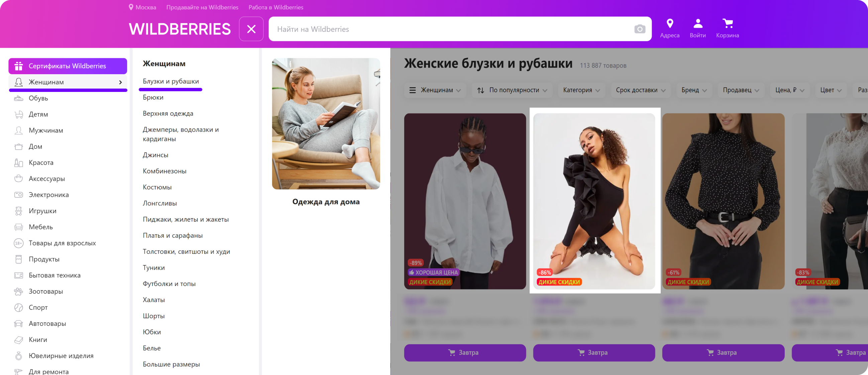The width and height of the screenshot is (868, 375).
Task: Click the Завтра delivery button under first product
Action: click(x=465, y=353)
